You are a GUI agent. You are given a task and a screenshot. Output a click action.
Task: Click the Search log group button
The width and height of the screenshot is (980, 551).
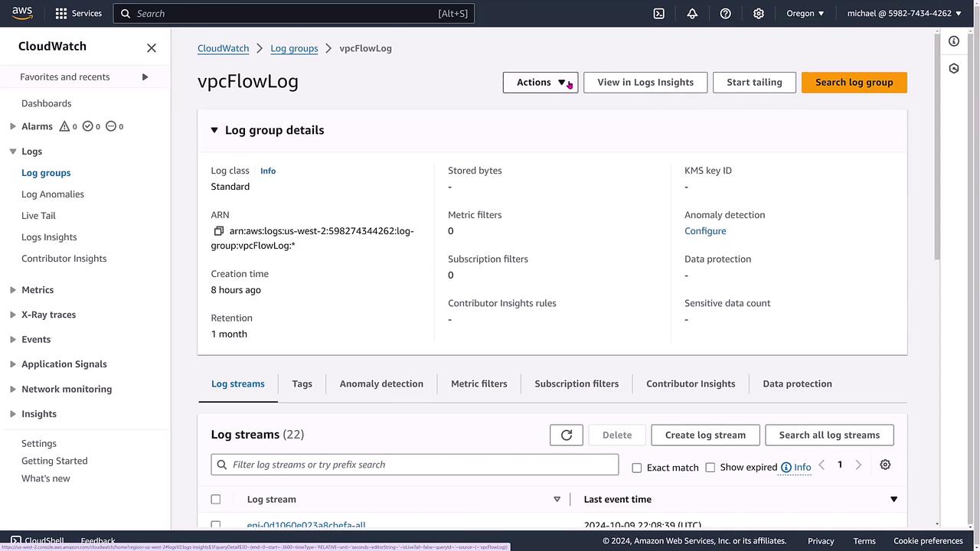(x=854, y=82)
